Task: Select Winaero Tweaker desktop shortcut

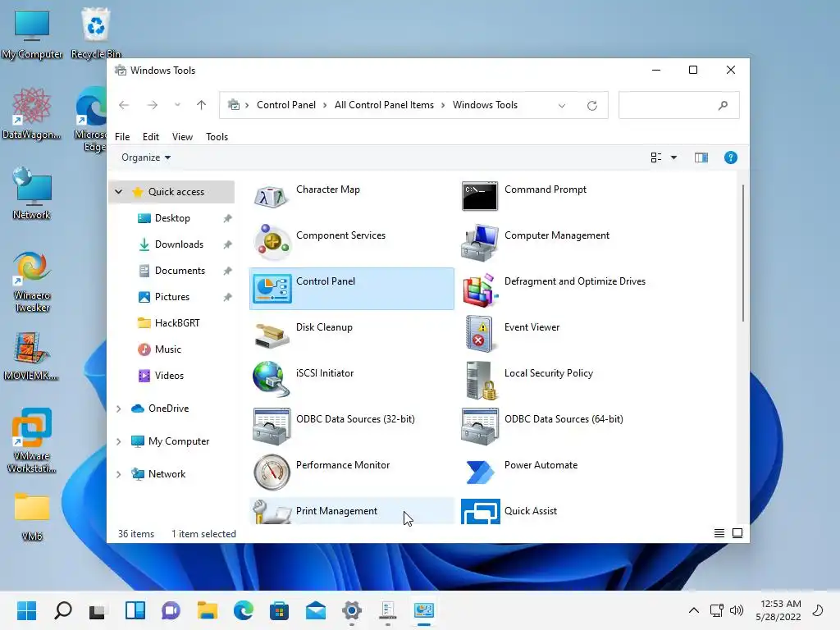Action: (32, 282)
